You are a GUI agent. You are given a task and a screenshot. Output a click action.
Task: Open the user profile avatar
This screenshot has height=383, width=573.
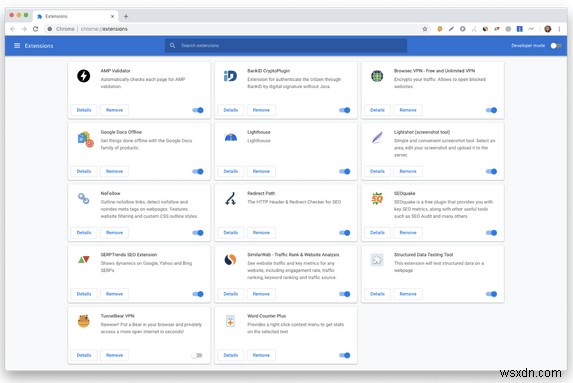point(548,29)
